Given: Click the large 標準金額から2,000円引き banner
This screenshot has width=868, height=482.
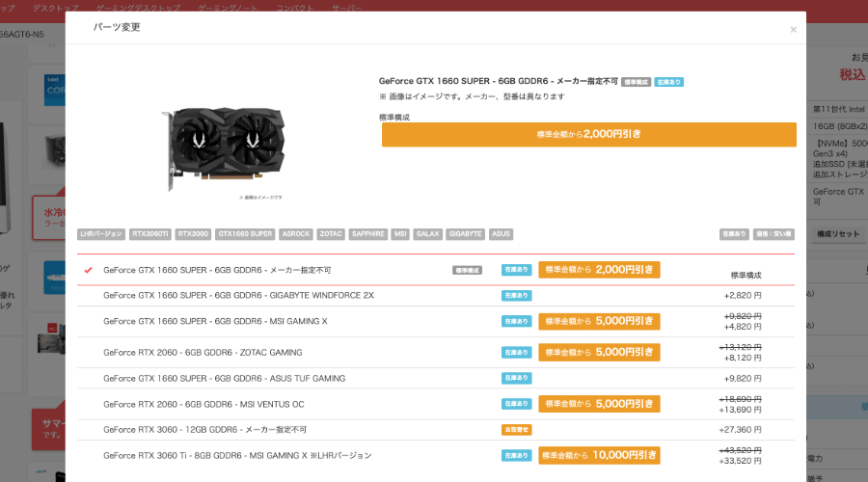Looking at the screenshot, I should pos(589,134).
